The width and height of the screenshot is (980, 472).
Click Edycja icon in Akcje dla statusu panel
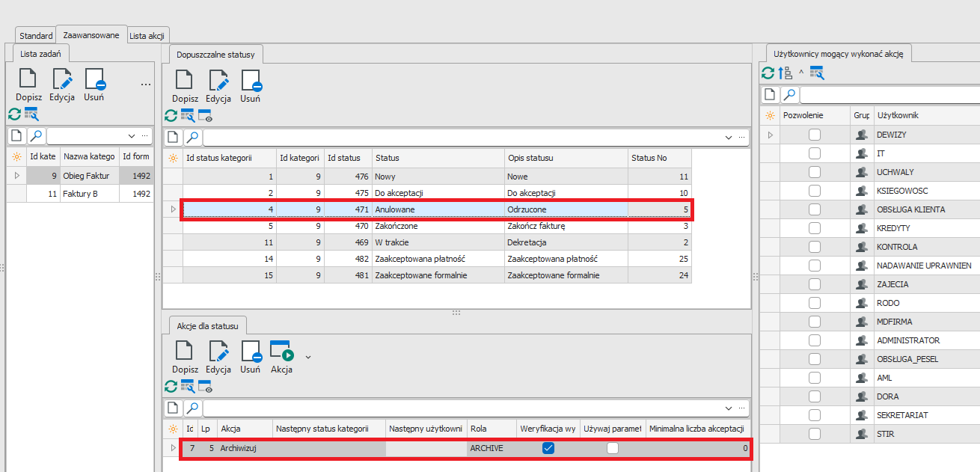point(218,352)
